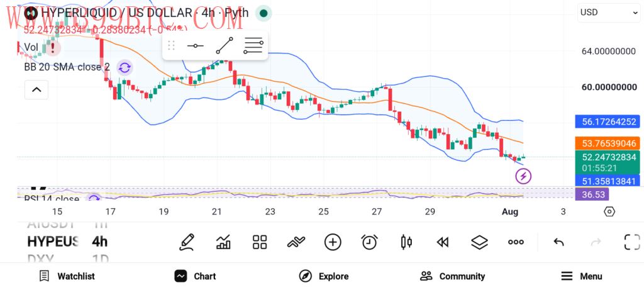Switch to the Chart tab
The image size is (644, 290).
(x=195, y=276)
